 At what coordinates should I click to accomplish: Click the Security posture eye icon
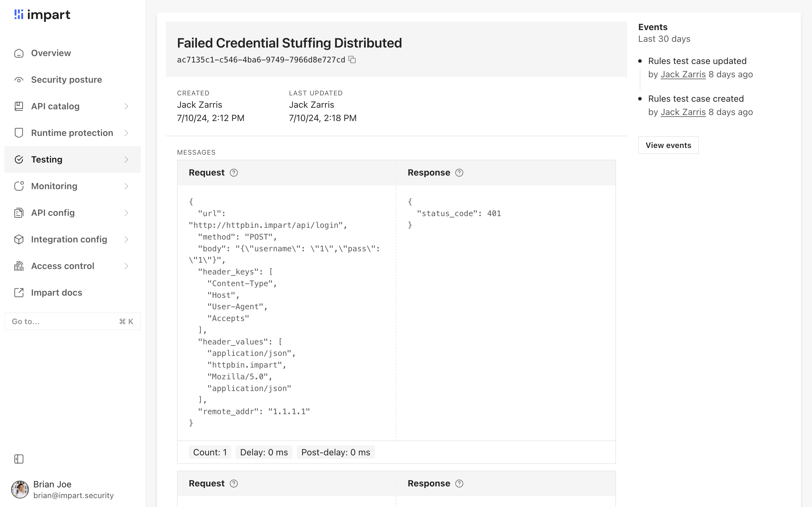19,80
